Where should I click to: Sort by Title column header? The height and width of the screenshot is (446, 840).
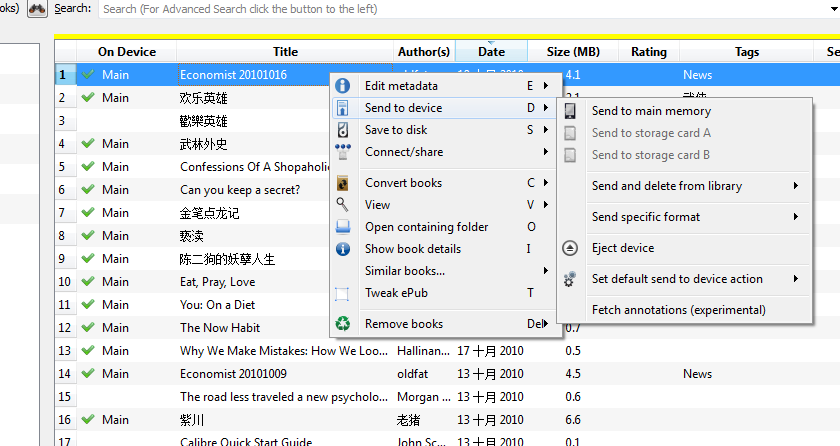285,51
